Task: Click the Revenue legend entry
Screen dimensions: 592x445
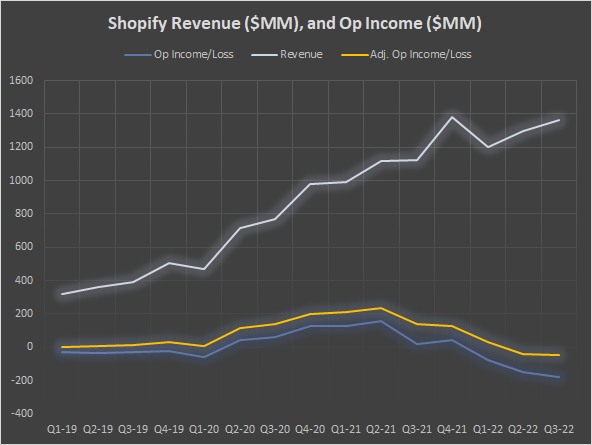Action: [x=287, y=55]
